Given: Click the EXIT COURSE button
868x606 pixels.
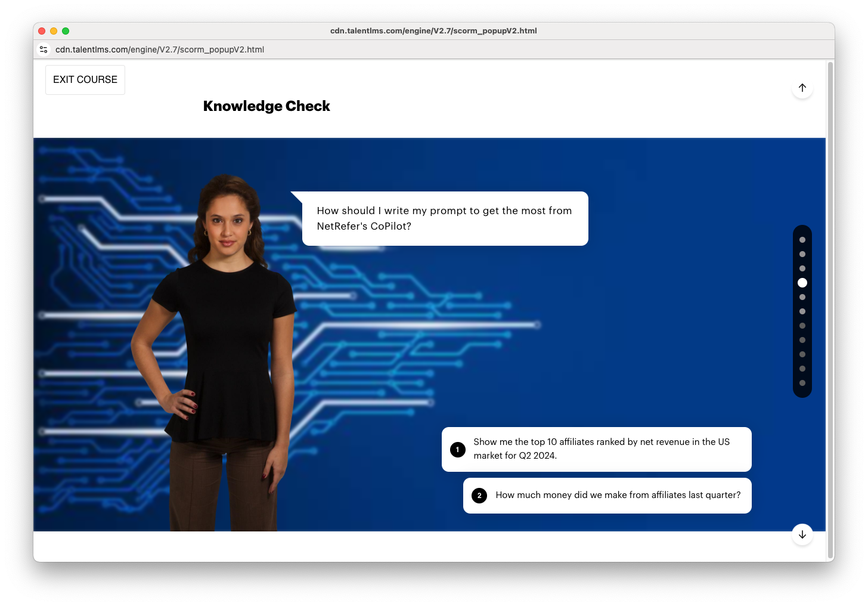Looking at the screenshot, I should 85,80.
